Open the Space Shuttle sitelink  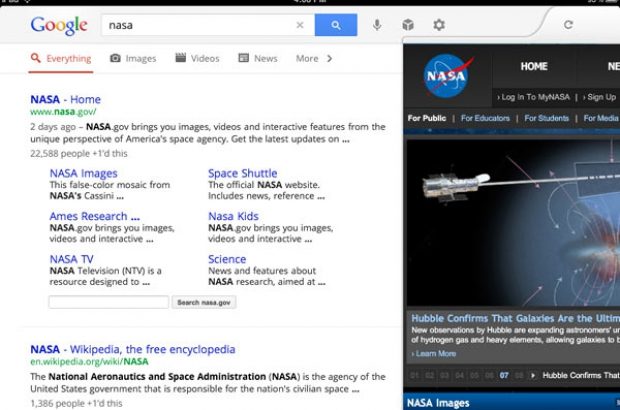click(x=242, y=173)
